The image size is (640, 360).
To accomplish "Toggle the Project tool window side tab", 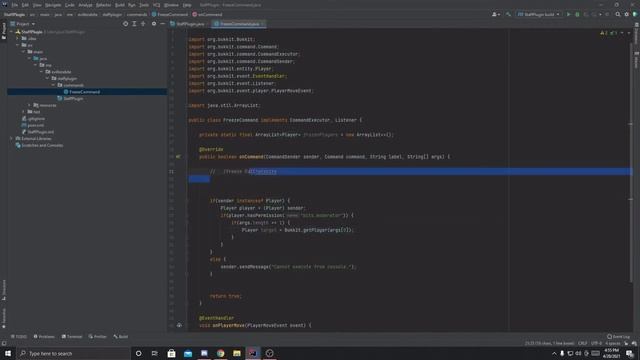I will pos(4,31).
